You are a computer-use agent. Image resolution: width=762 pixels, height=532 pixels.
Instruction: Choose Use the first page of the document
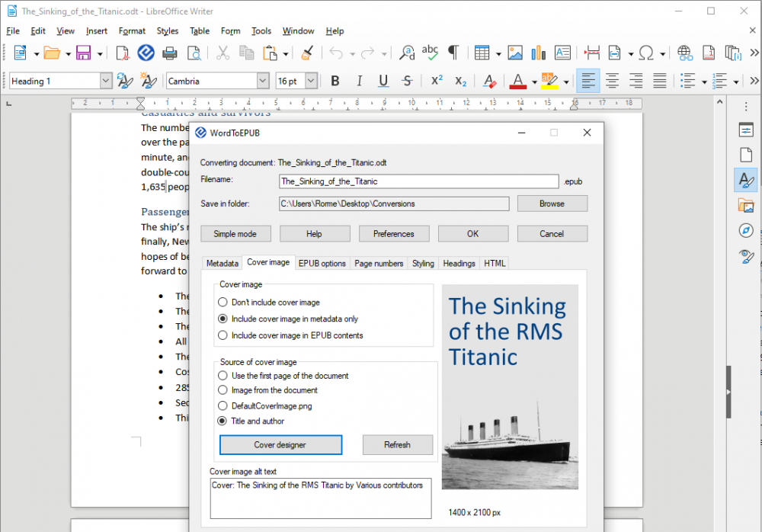click(283, 376)
